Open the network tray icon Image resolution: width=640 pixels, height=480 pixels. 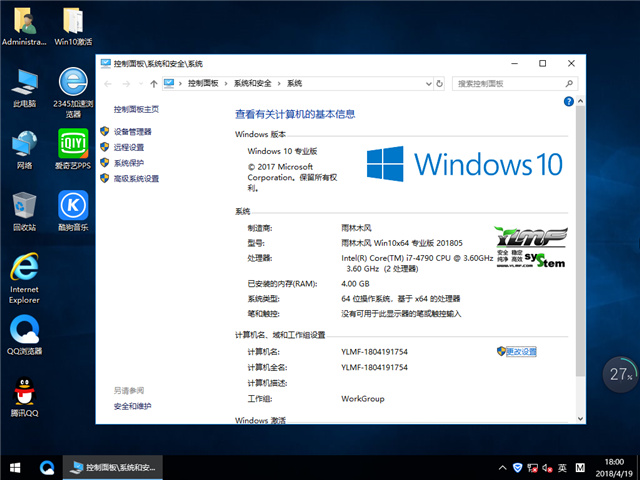(532, 468)
